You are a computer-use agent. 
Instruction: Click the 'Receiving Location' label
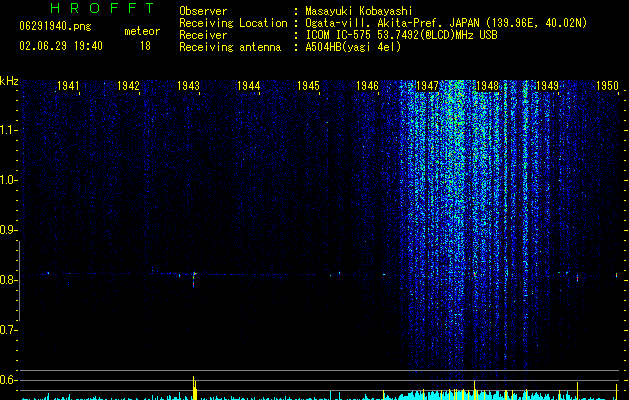pyautogui.click(x=233, y=23)
